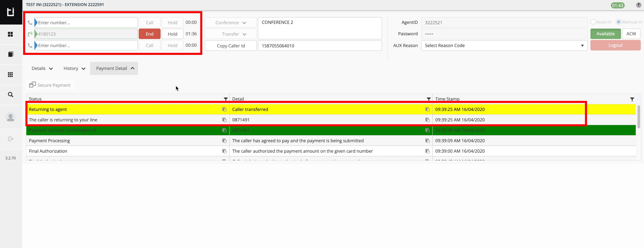This screenshot has width=644, height=248.
Task: Open the book icon in the sidebar
Action: pyautogui.click(x=11, y=54)
